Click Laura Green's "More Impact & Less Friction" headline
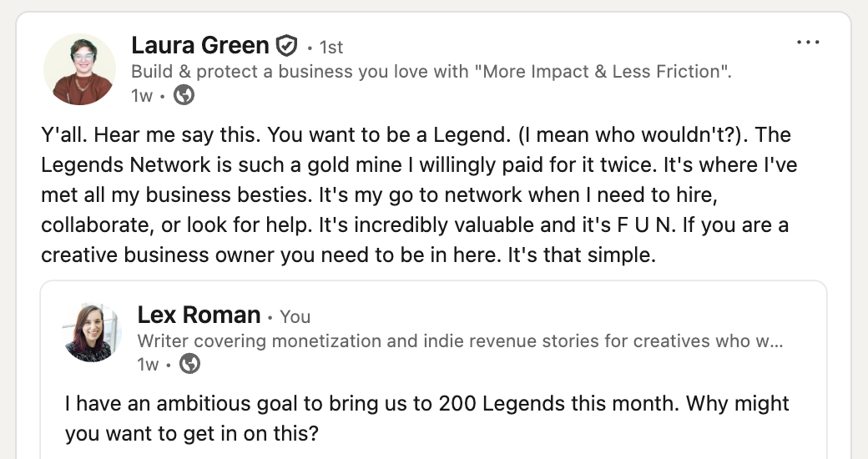Viewport: 868px width, 459px height. click(431, 72)
